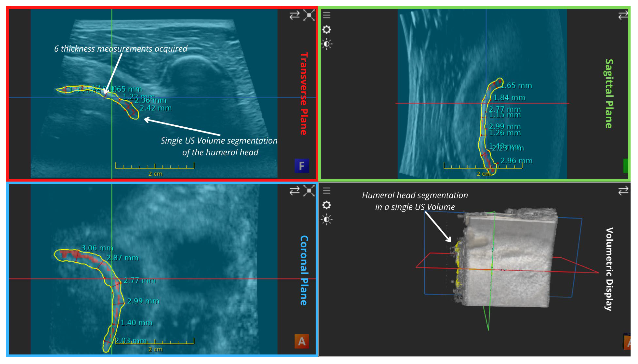Select the 2.99 mm label in the coronal view

143,301
